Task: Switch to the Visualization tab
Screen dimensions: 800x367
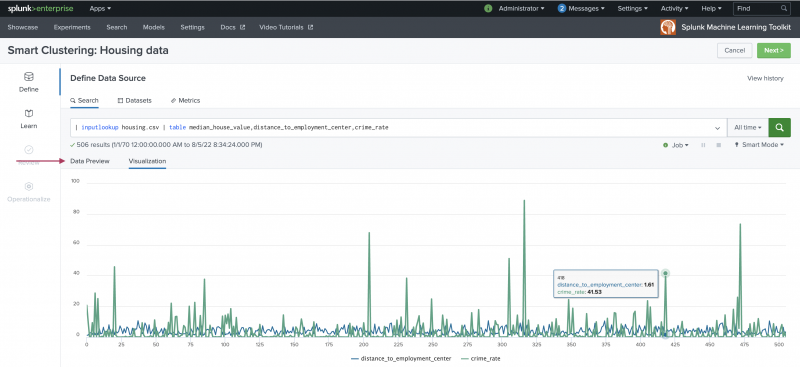Action: pyautogui.click(x=147, y=161)
